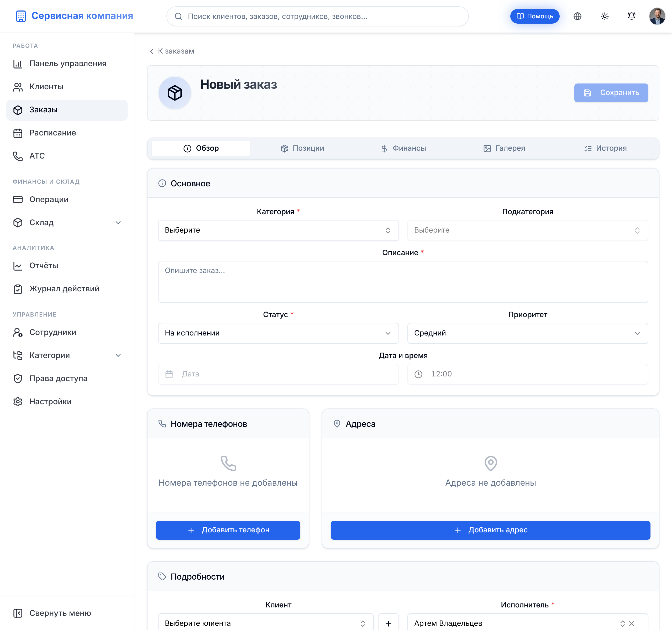The height and width of the screenshot is (630, 672).
Task: Open Права доступа page
Action: [x=67, y=378]
